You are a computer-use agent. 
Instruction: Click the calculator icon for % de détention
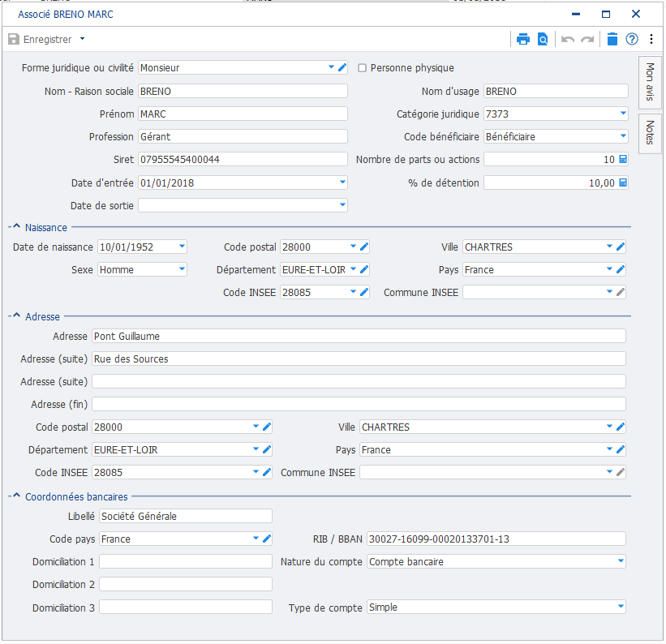pos(622,183)
